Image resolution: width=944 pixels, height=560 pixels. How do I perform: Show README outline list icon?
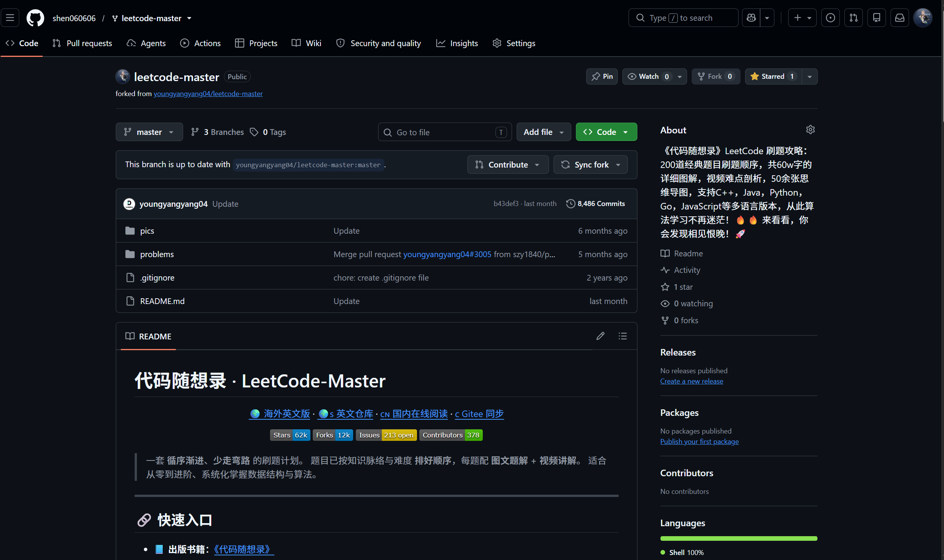(622, 336)
